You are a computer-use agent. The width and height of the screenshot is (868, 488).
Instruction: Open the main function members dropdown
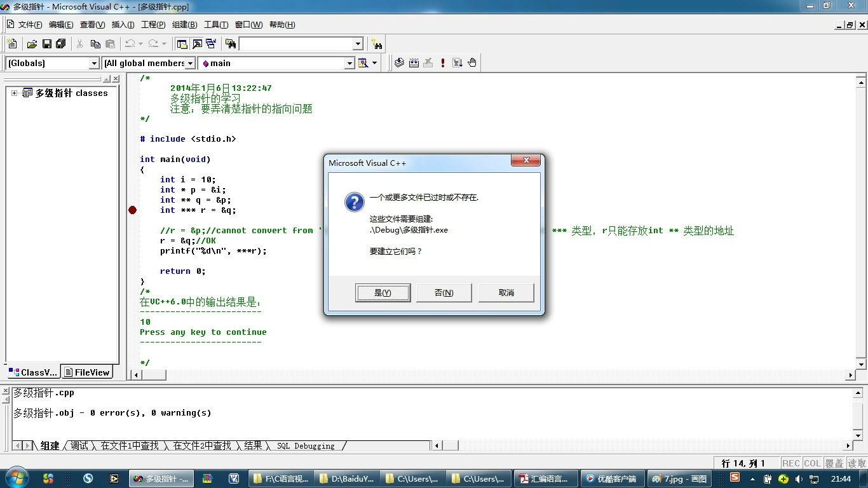click(x=349, y=63)
